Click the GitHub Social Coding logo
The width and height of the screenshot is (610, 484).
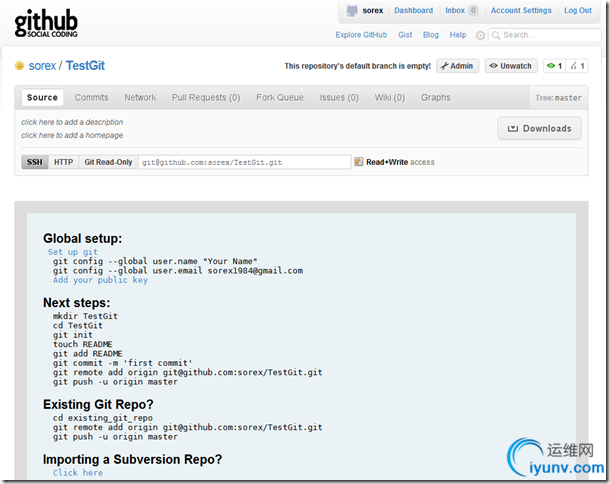pyautogui.click(x=46, y=23)
